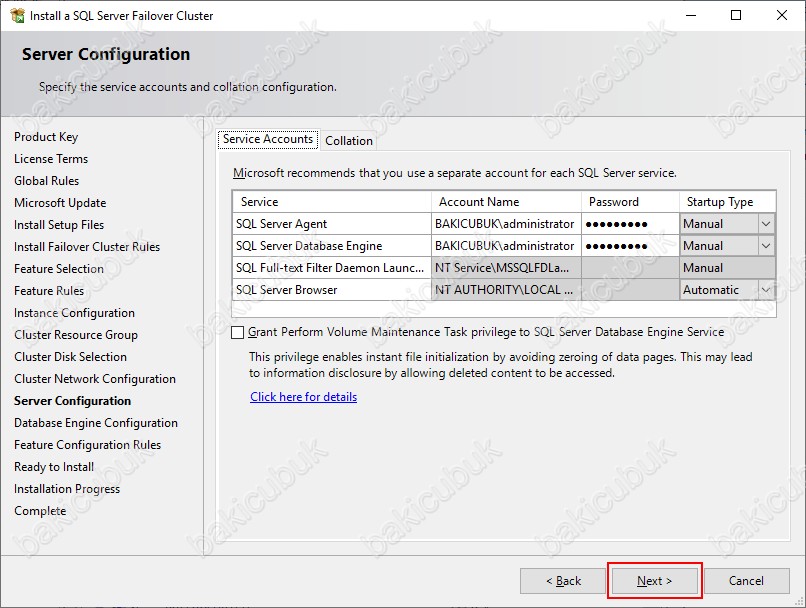Click NT Service\MSSQLFDLa... account cell

coord(506,268)
